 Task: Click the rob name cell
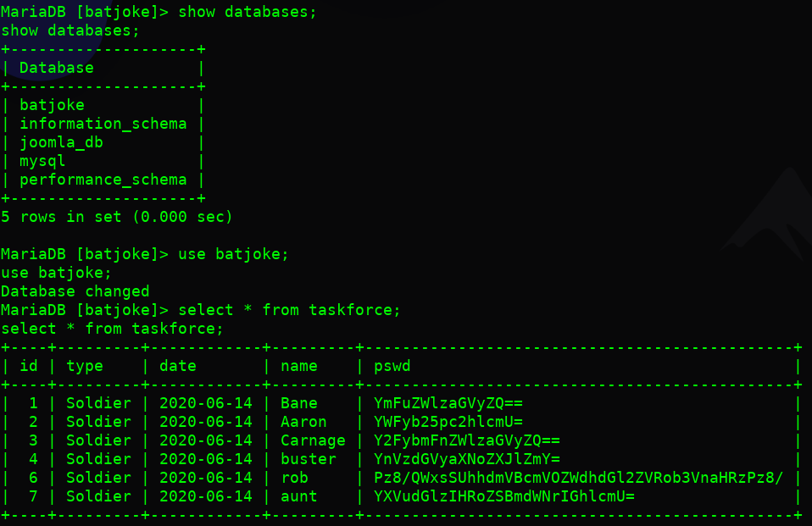[294, 478]
